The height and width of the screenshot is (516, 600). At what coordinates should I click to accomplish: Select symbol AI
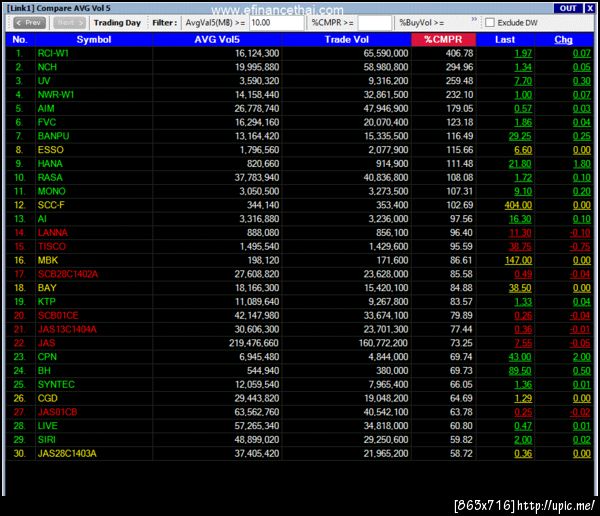click(x=42, y=219)
